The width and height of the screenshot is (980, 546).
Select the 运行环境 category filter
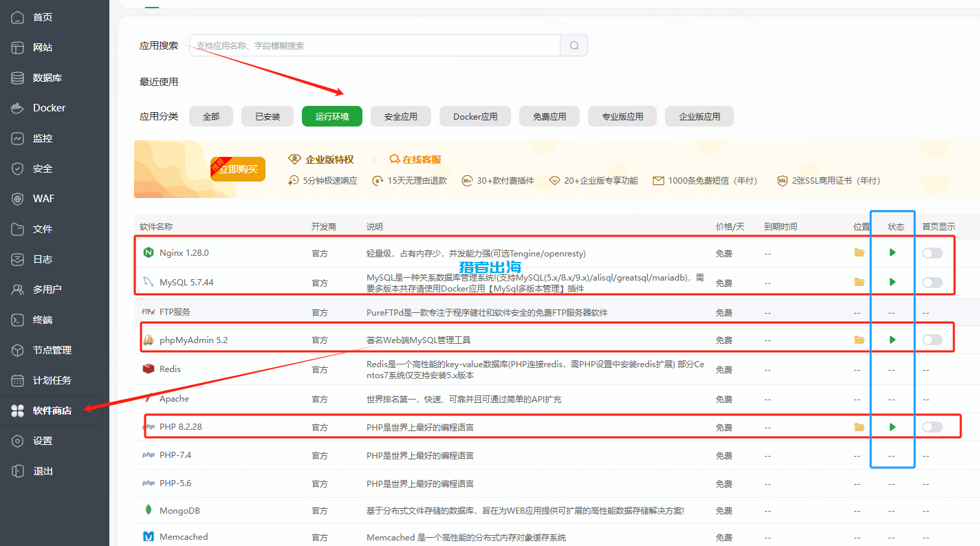(x=332, y=116)
